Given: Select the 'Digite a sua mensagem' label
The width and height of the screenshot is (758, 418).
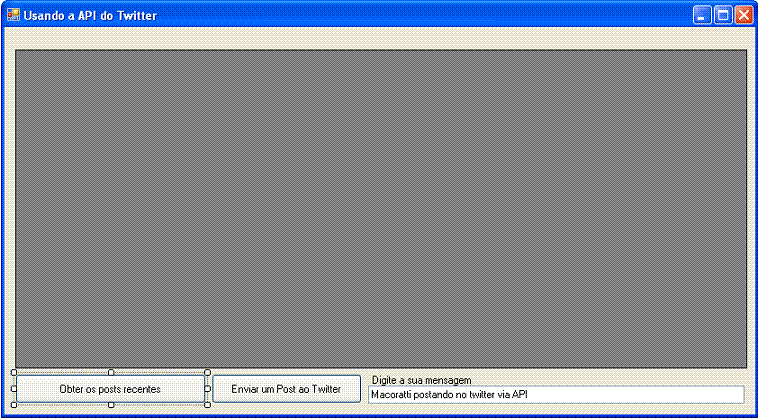Looking at the screenshot, I should 422,380.
